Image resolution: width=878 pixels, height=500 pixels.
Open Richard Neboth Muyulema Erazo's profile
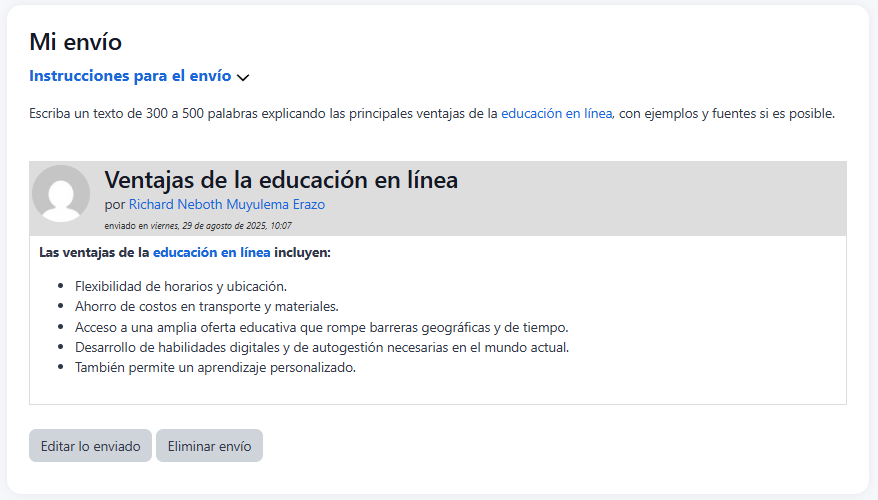point(227,205)
